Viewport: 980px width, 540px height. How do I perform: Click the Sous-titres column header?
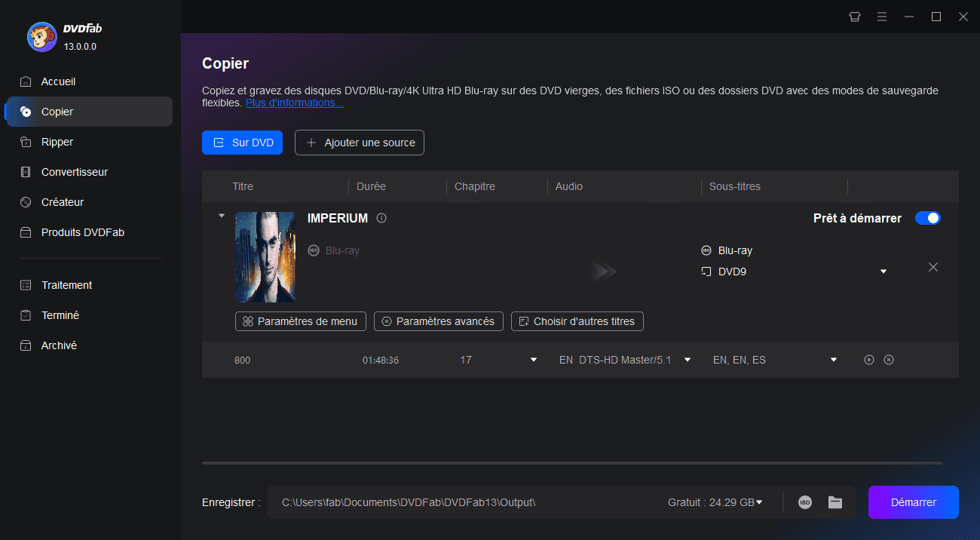pyautogui.click(x=735, y=186)
